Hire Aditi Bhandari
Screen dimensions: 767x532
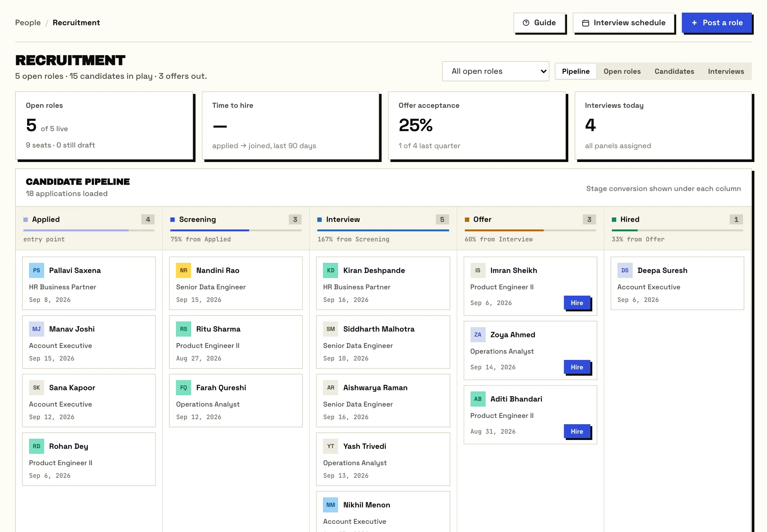point(577,431)
